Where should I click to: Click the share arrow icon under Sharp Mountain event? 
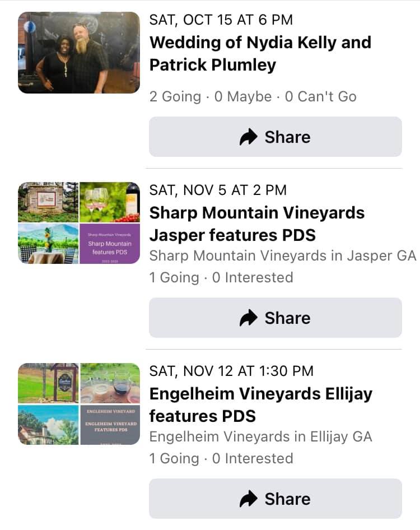(248, 318)
